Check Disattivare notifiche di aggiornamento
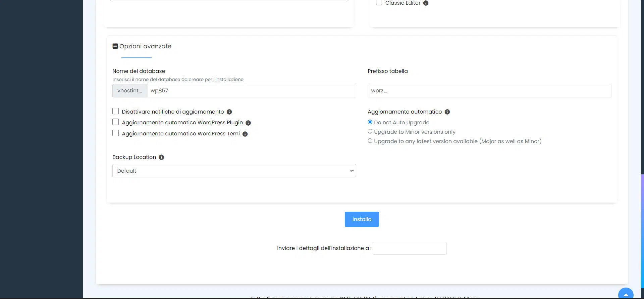This screenshot has height=299, width=644. (116, 111)
